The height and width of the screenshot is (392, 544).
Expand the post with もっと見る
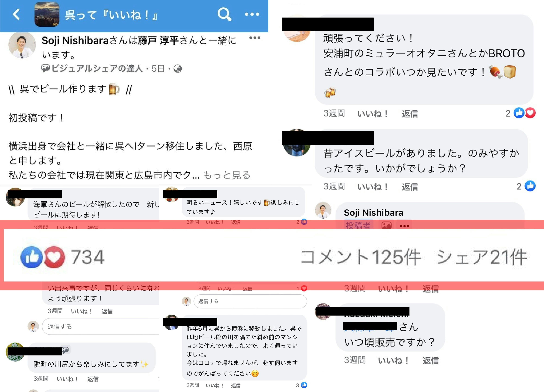(227, 175)
